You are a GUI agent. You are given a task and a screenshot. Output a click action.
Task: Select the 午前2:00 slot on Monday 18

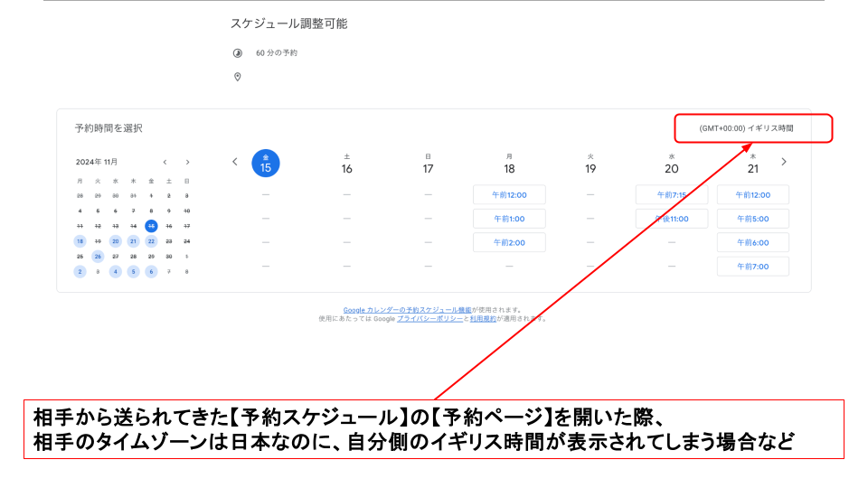point(509,242)
